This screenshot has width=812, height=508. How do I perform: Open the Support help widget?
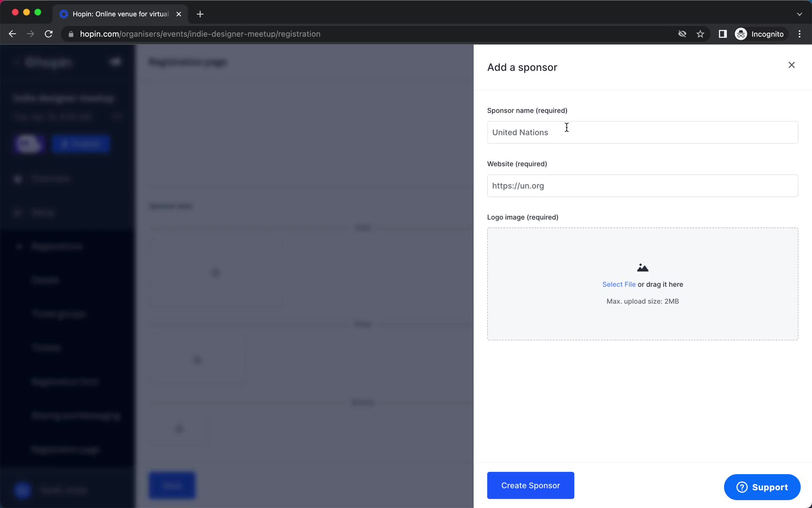762,487
